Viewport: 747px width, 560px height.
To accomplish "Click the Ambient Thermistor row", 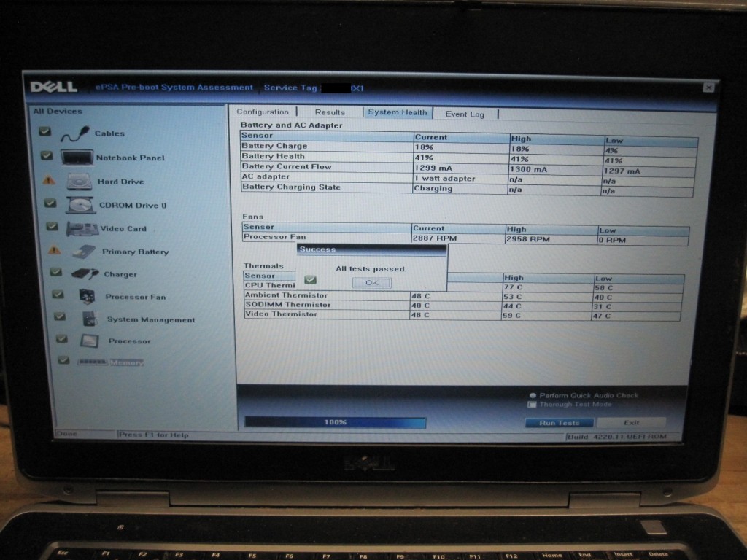I will (x=462, y=296).
